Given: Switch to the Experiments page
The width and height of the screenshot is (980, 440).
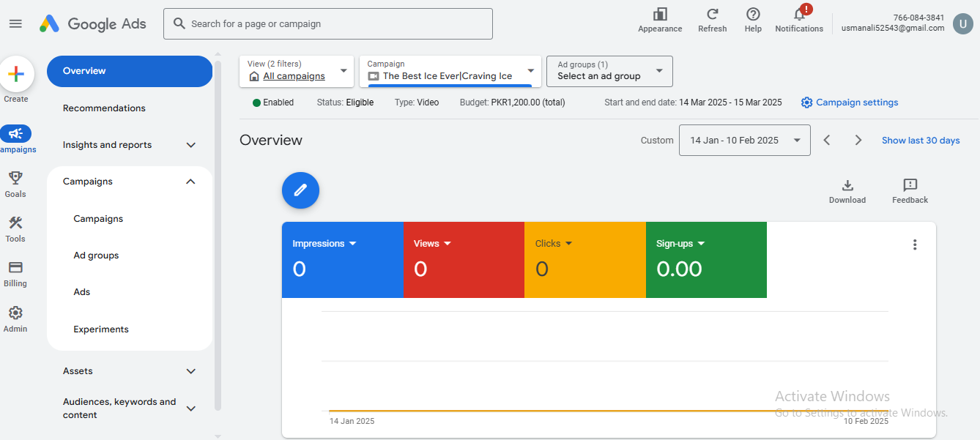Looking at the screenshot, I should [101, 329].
